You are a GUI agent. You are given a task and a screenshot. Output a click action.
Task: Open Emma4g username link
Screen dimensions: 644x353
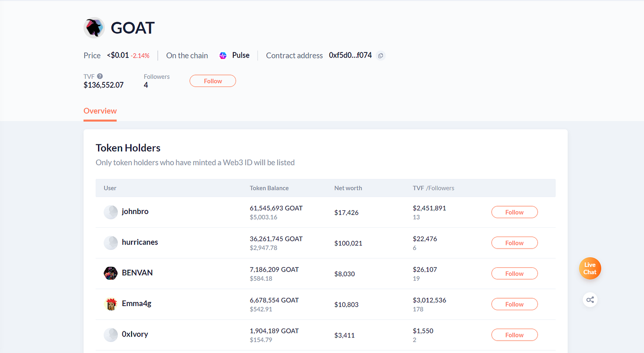137,304
